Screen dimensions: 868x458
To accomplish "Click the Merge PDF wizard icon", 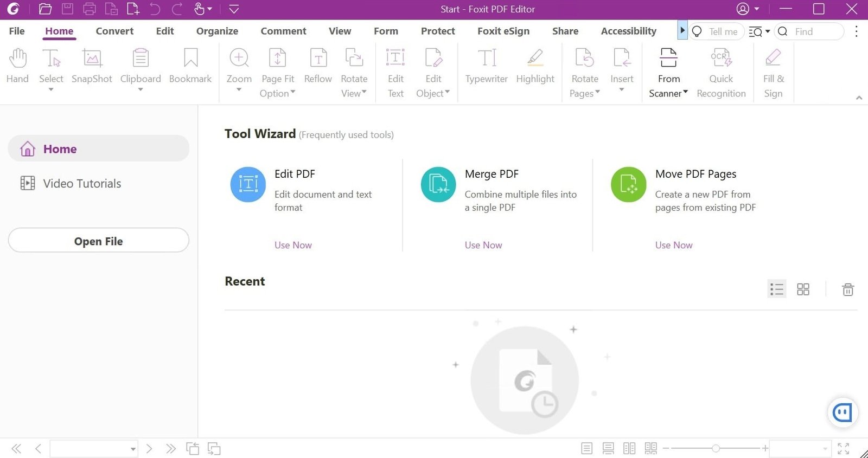I will [438, 184].
